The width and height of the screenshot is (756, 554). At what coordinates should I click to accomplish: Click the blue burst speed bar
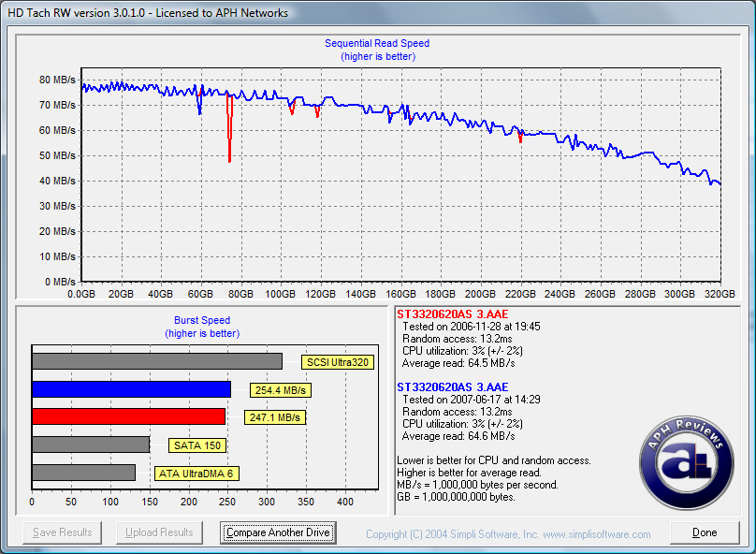131,389
